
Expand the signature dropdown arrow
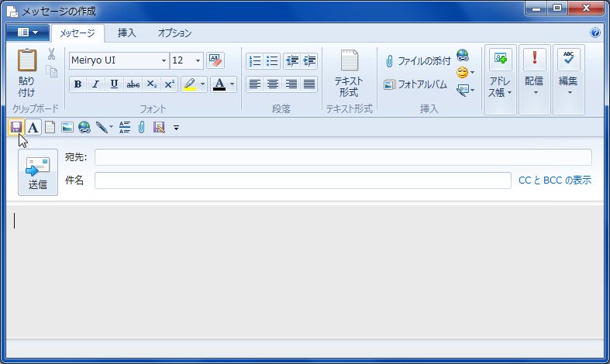click(x=472, y=90)
